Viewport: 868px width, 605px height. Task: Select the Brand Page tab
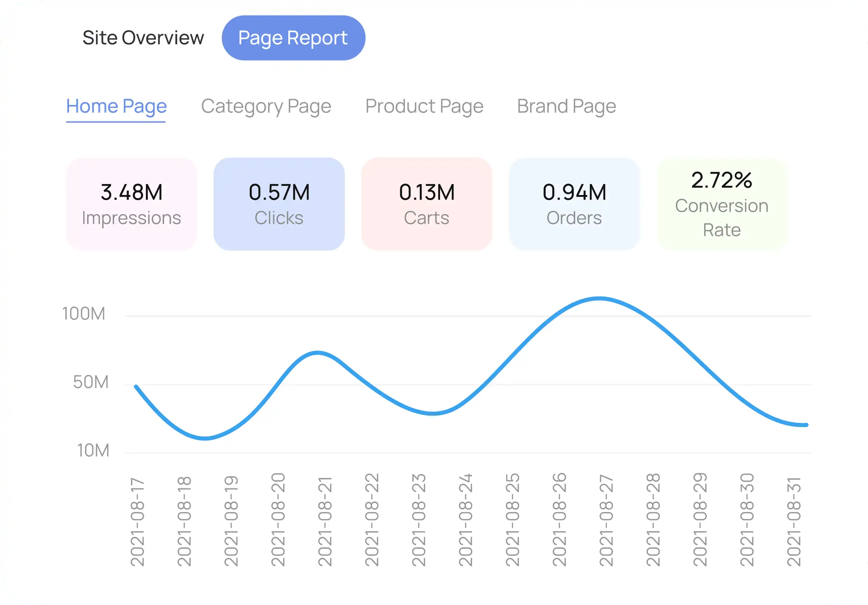[566, 106]
